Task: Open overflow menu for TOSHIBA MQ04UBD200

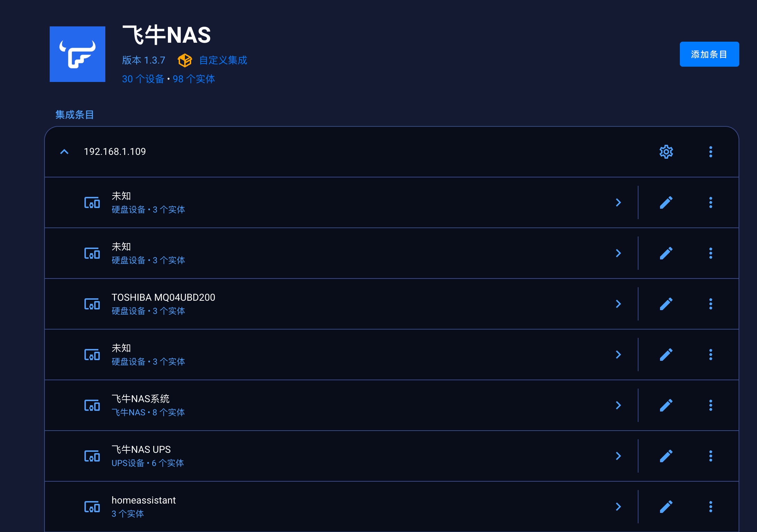Action: 710,304
